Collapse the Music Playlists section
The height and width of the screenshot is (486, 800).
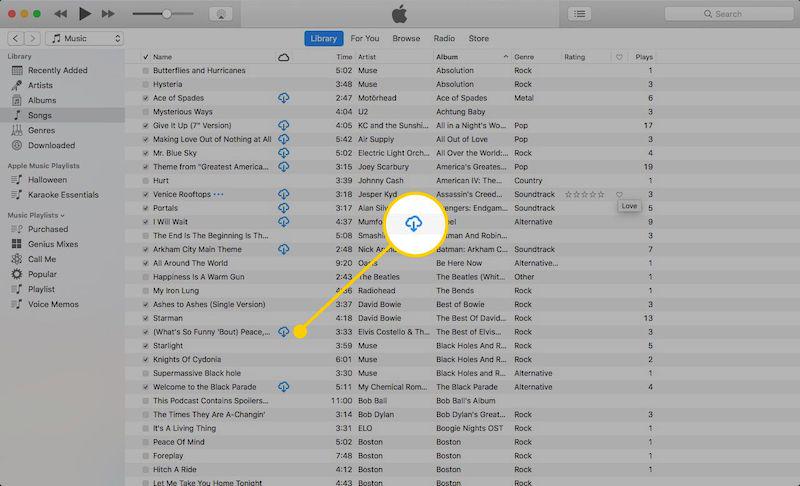point(62,215)
